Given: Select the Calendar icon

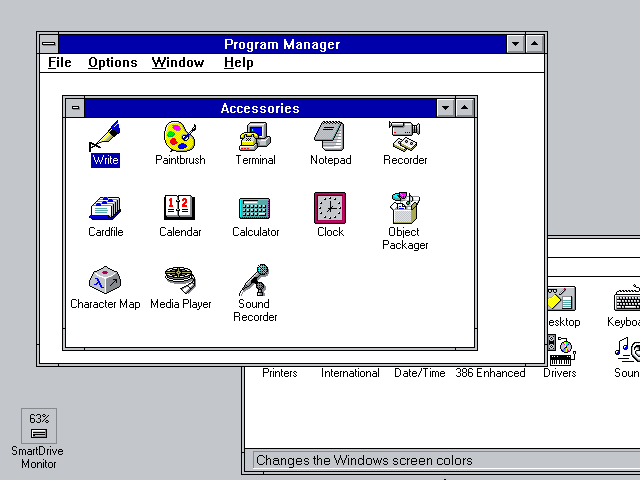Looking at the screenshot, I should 180,208.
